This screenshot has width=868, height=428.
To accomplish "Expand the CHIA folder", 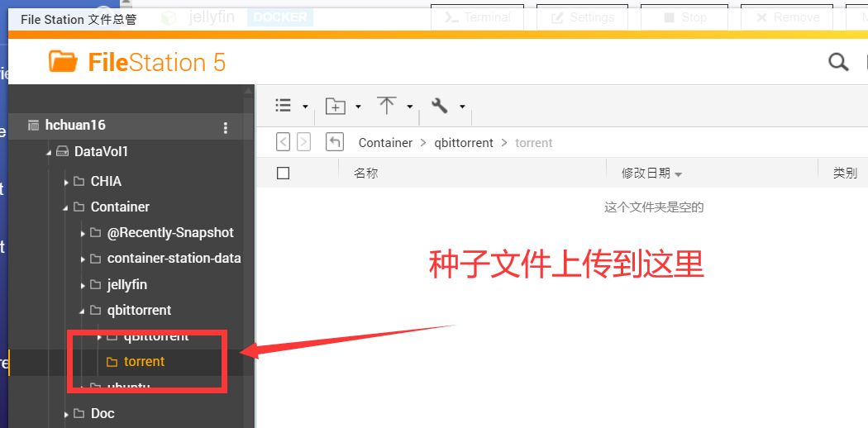I will coord(66,182).
